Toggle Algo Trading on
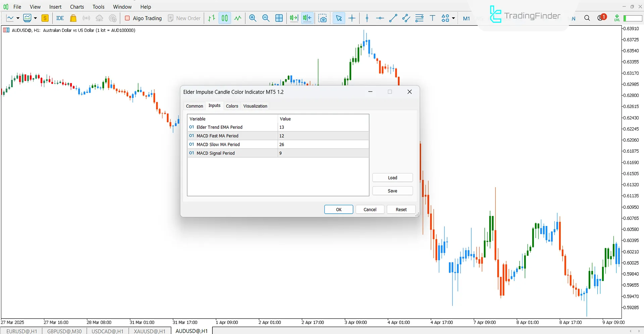The height and width of the screenshot is (334, 644). click(143, 18)
